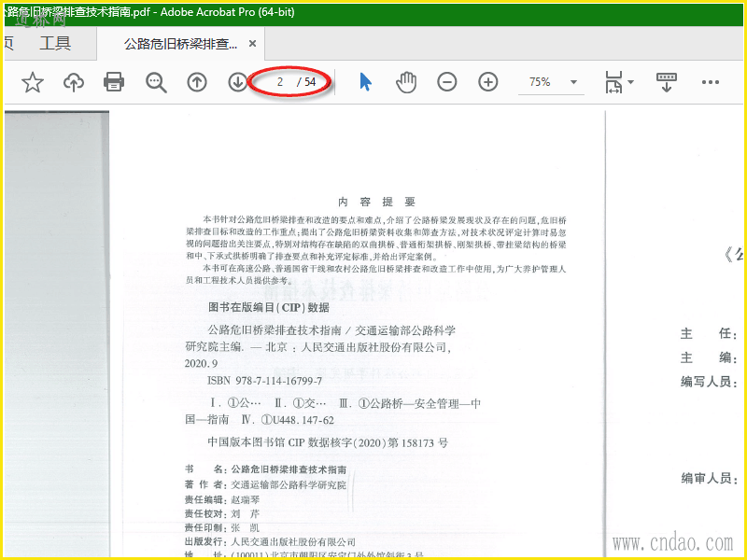The image size is (747, 560).
Task: Choose the selection arrow tool
Action: (x=365, y=82)
